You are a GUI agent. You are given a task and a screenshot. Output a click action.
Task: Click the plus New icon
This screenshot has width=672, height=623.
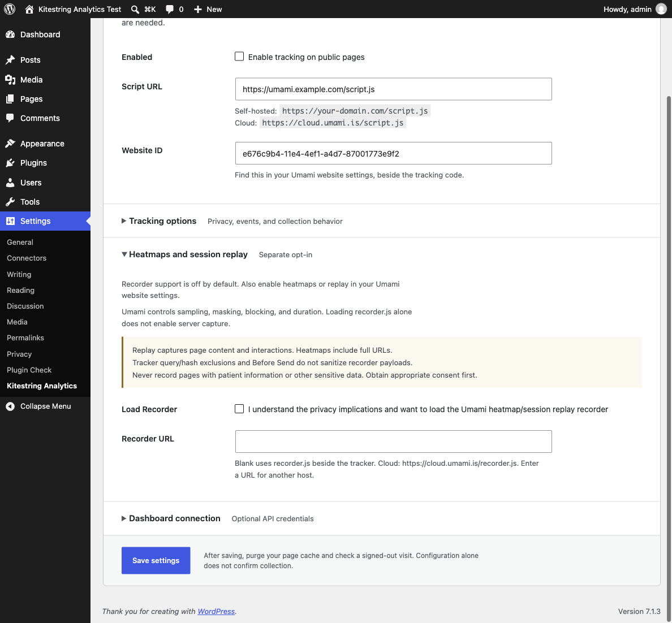(197, 9)
